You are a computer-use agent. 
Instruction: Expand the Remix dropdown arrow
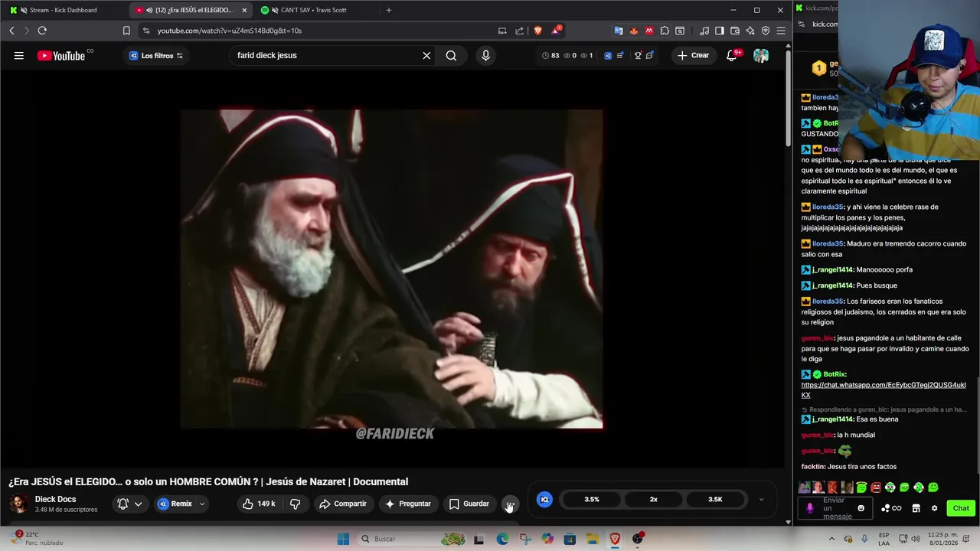[x=202, y=504]
